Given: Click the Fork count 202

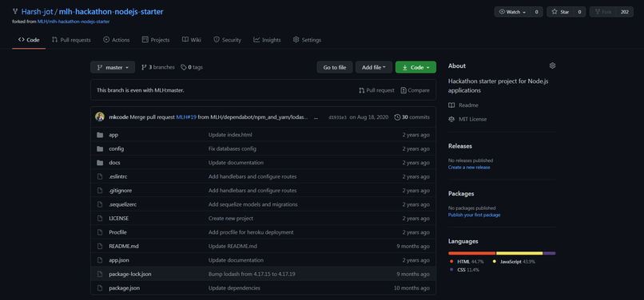Looking at the screenshot, I should (x=625, y=12).
